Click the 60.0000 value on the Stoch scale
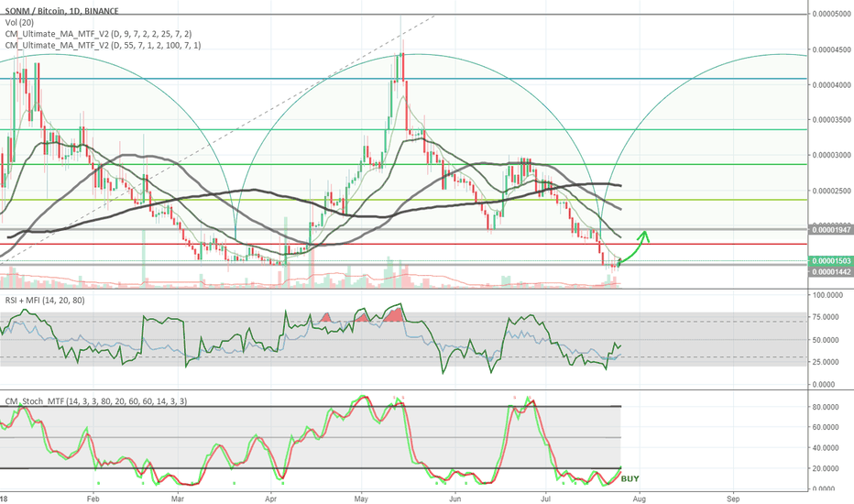The image size is (854, 504). click(x=826, y=427)
